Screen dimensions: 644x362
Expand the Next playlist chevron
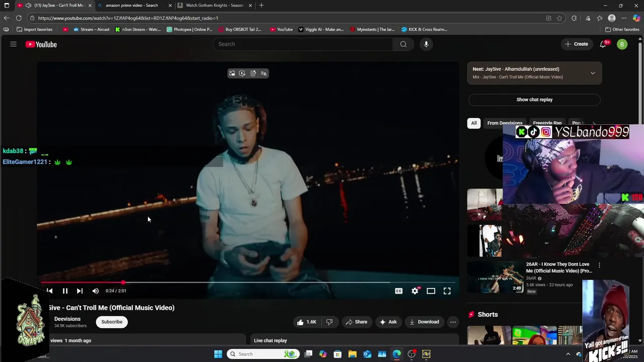[593, 73]
